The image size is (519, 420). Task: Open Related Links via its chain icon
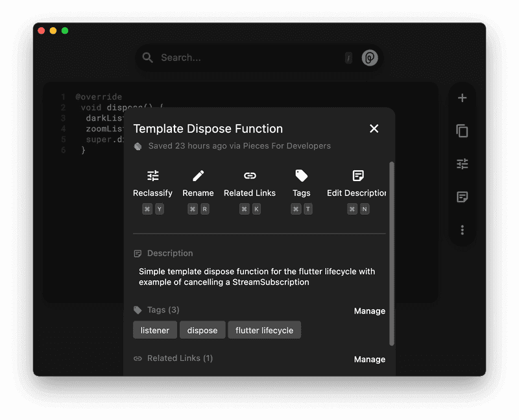[249, 175]
